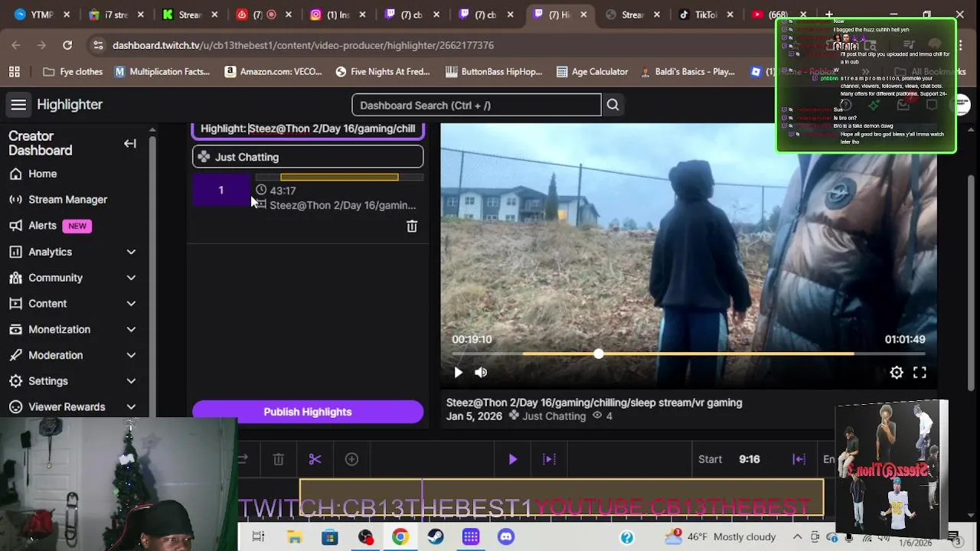This screenshot has width=980, height=551.
Task: Open ButtonBass HipHop bookmark
Action: coord(493,72)
